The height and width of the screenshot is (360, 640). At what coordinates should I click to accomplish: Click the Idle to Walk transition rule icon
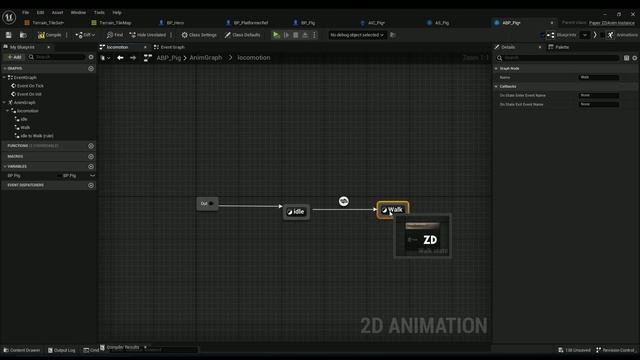[x=344, y=201]
